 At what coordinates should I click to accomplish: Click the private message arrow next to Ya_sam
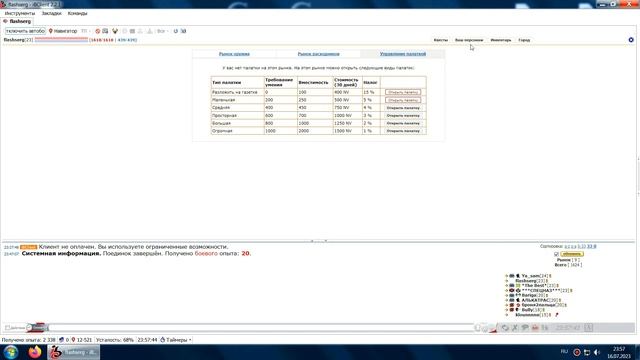click(507, 276)
